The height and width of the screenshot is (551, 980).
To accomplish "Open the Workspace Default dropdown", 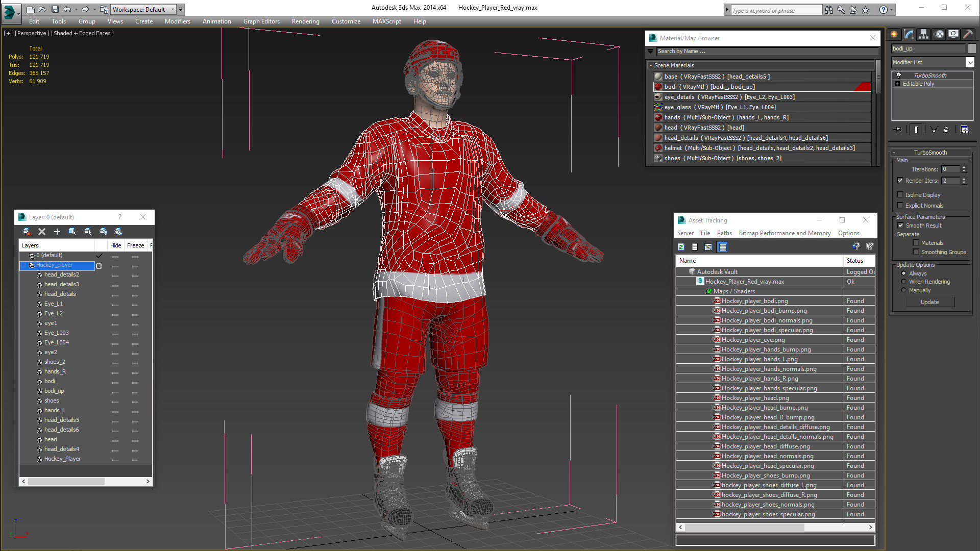I will [x=173, y=9].
